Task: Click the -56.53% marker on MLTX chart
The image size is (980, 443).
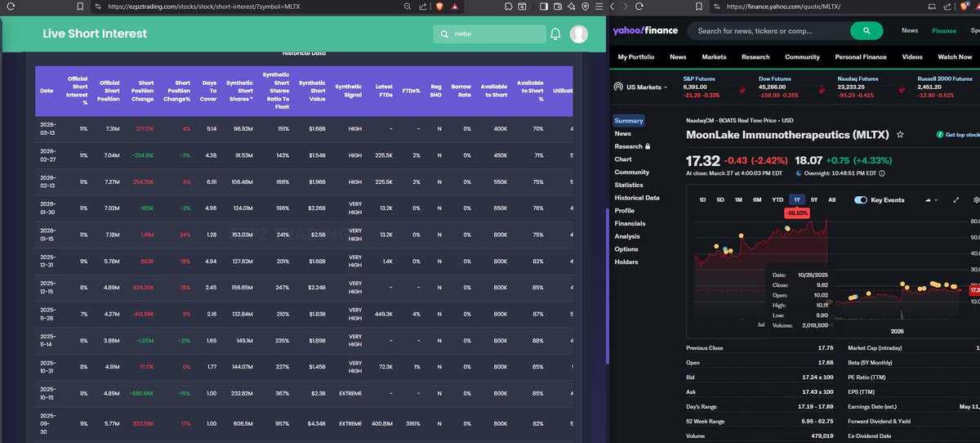Action: tap(796, 213)
